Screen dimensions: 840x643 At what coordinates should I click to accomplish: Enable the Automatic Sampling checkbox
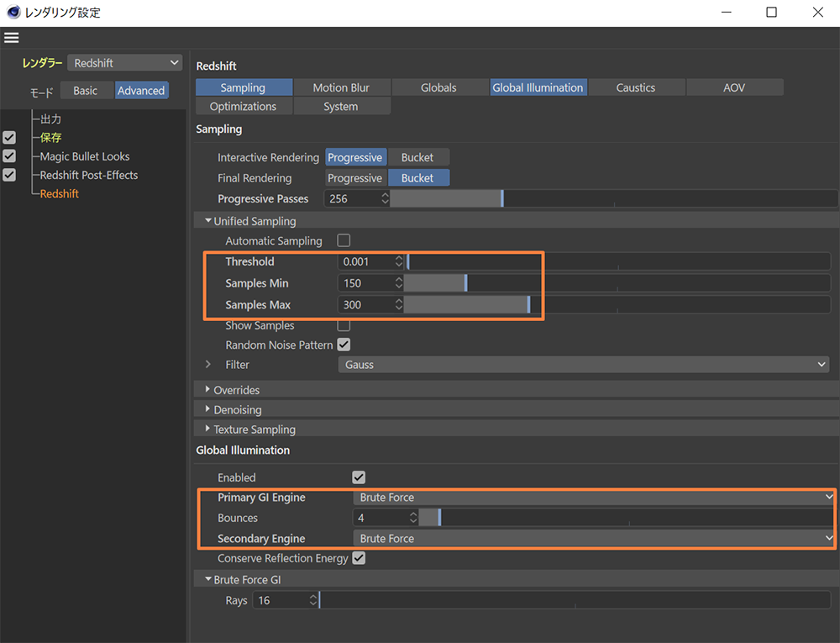point(344,240)
